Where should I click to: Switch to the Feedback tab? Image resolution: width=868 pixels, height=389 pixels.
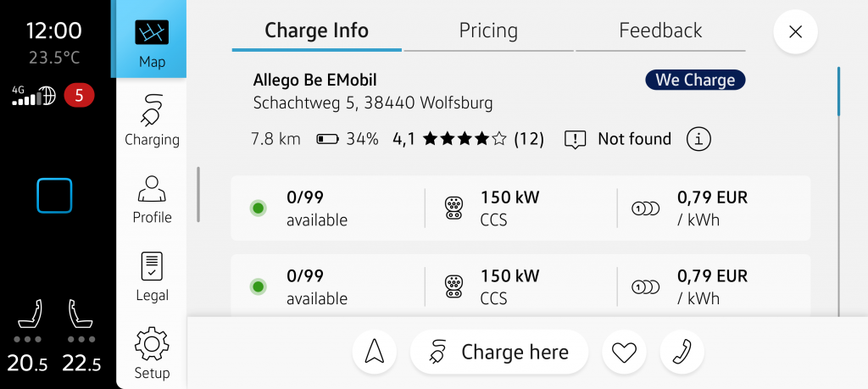coord(660,31)
